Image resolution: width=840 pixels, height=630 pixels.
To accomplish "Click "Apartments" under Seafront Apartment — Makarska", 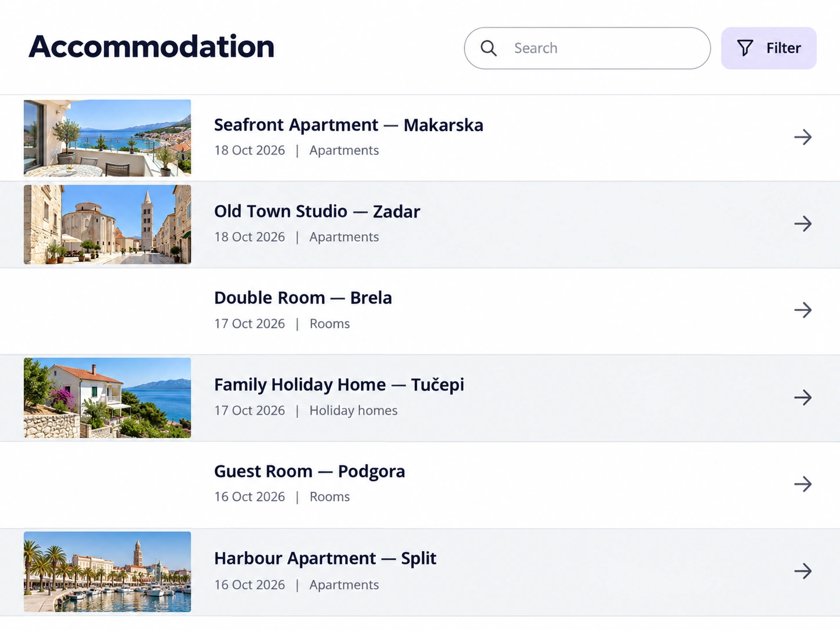I will tap(344, 150).
